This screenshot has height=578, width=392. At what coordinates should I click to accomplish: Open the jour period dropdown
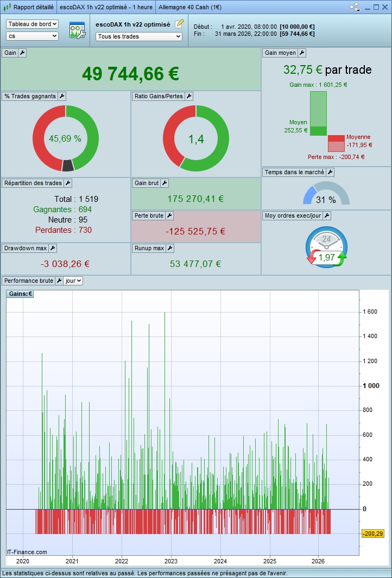(73, 281)
